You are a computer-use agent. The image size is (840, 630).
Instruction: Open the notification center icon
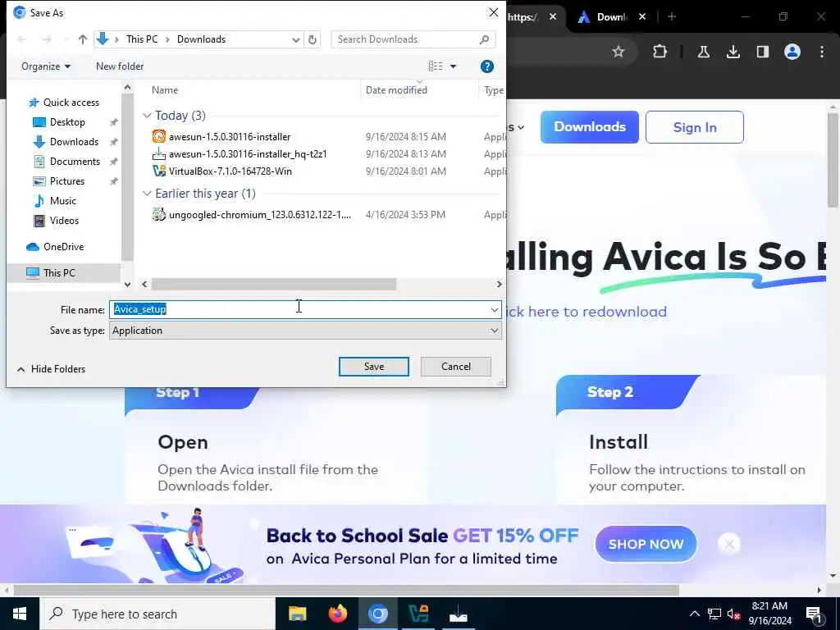814,614
